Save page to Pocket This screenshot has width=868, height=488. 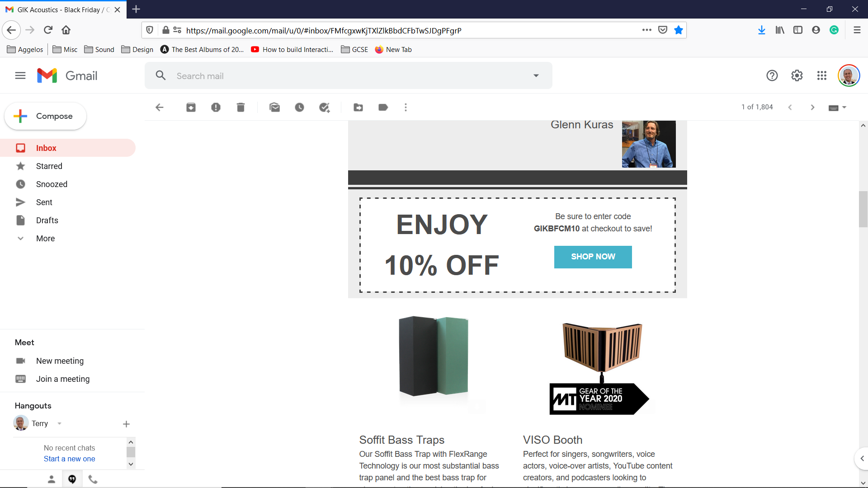662,30
